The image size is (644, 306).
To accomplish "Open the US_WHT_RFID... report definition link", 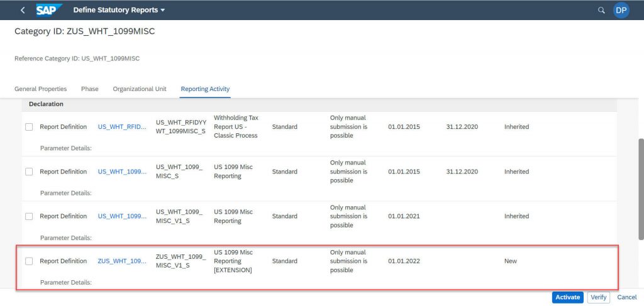I will pyautogui.click(x=122, y=127).
